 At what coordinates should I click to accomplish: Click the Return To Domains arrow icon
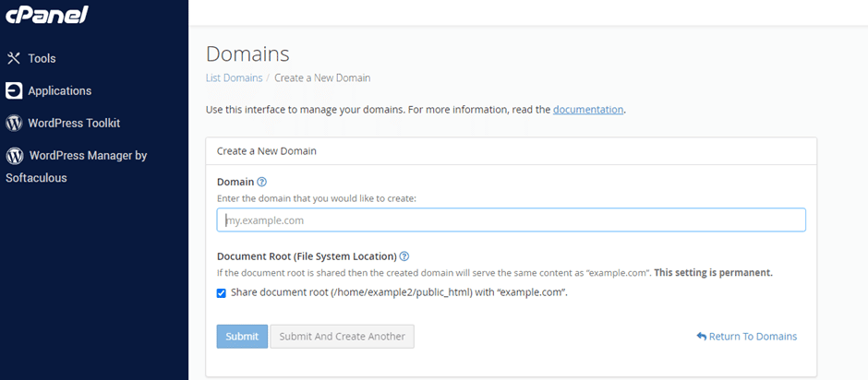[x=702, y=336]
